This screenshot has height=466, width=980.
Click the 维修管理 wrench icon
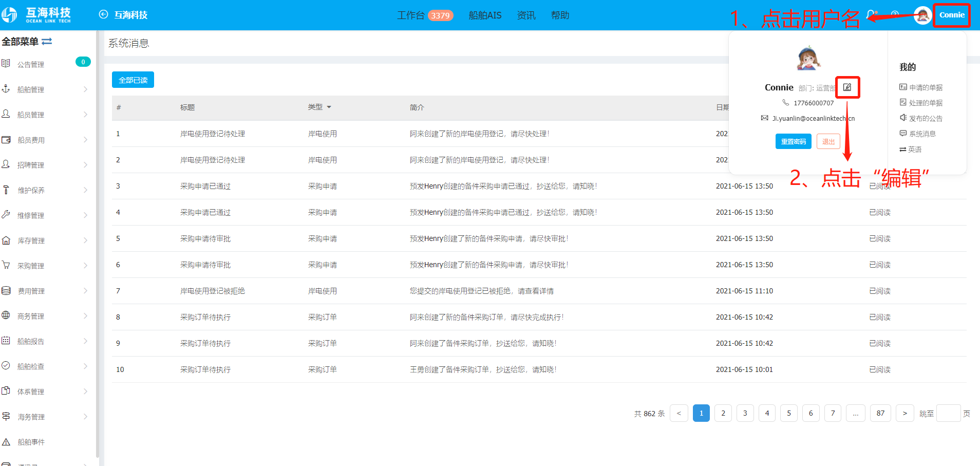(6, 214)
